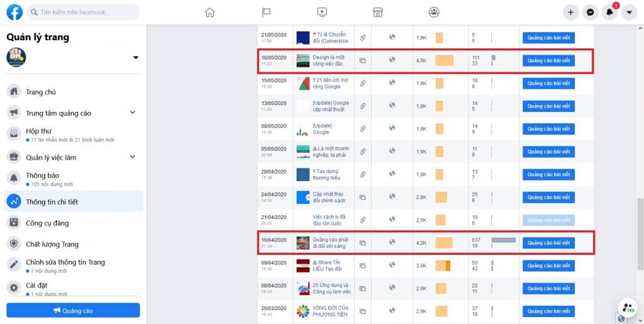Focus the Facebook search field
Image resolution: width=644 pixels, height=324 pixels.
pos(84,13)
